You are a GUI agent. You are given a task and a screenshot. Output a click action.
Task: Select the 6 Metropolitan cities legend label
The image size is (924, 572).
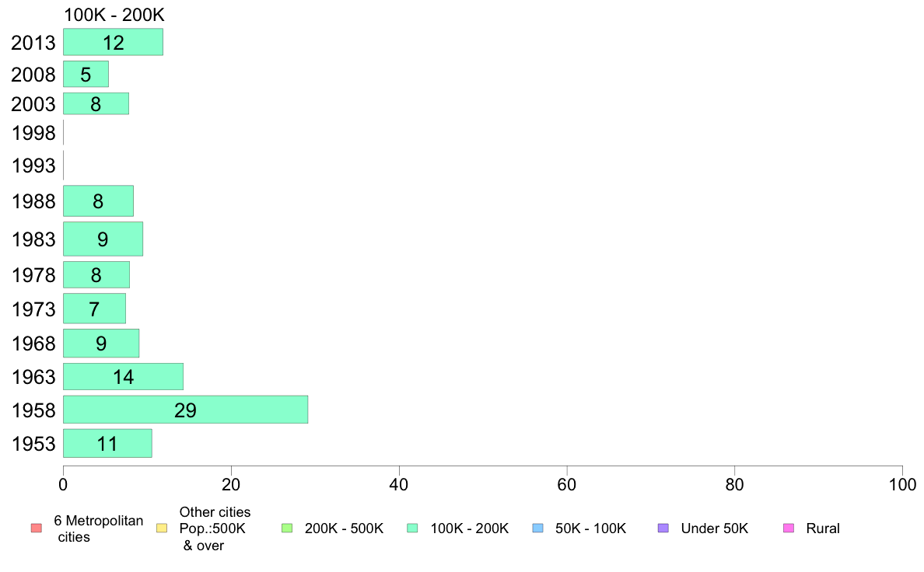[99, 529]
